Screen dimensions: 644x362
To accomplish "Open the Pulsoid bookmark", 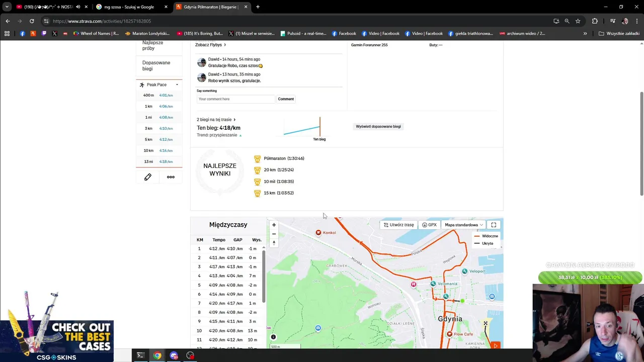I will (x=303, y=34).
